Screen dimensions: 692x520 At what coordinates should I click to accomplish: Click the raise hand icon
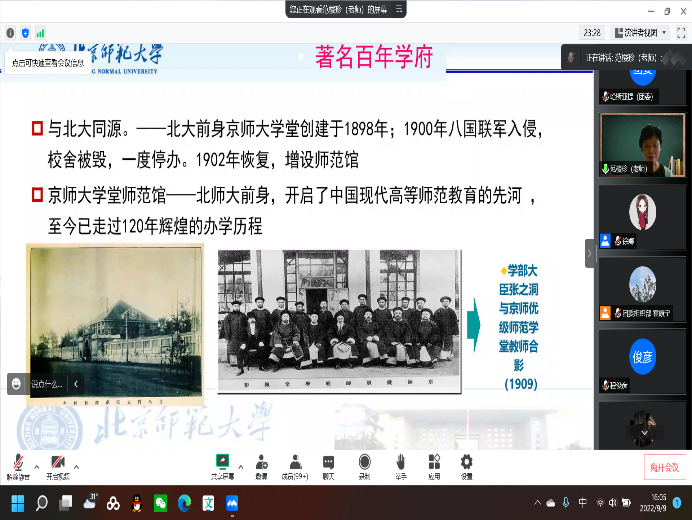point(400,463)
